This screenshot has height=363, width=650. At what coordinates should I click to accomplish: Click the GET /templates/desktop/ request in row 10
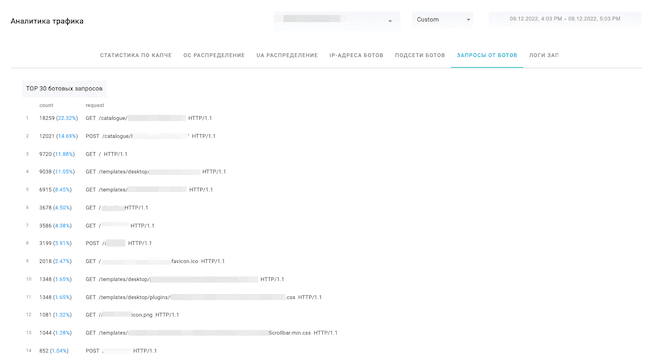point(185,279)
